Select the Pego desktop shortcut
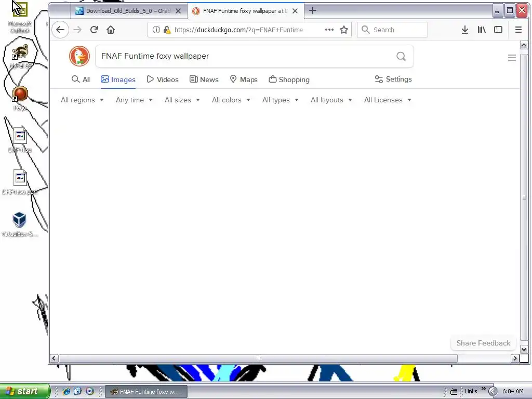532x399 pixels. 20,98
